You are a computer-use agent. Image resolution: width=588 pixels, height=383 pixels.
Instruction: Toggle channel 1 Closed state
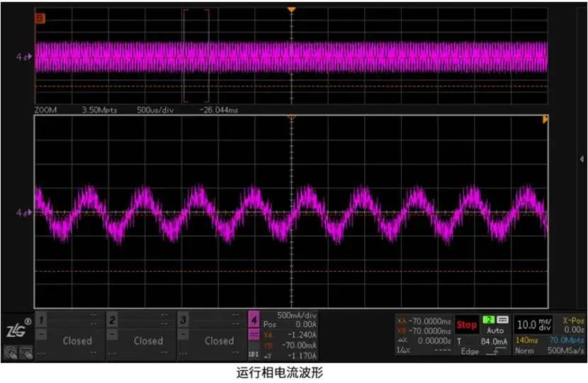77,341
